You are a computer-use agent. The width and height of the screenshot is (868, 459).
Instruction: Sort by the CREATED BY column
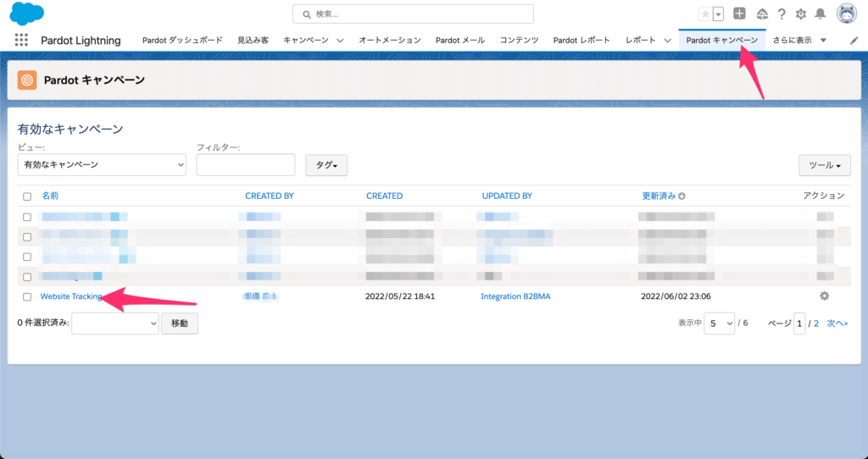coord(270,196)
